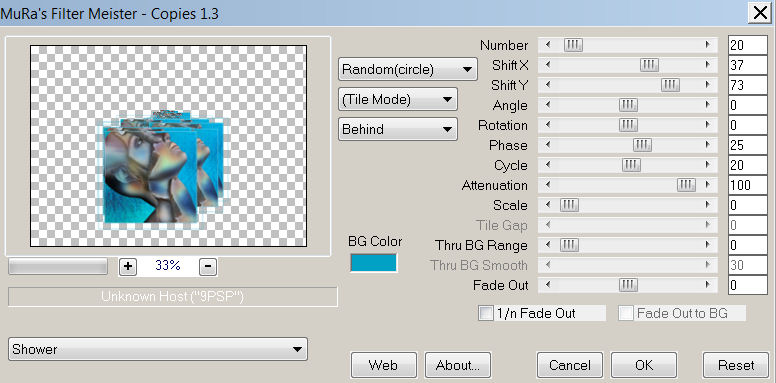
Task: Click the zoom in plus button
Action: pos(128,267)
